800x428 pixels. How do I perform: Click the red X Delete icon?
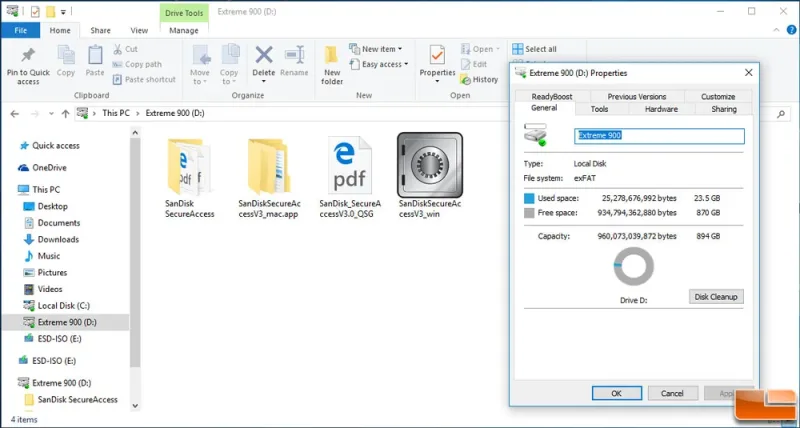point(264,55)
